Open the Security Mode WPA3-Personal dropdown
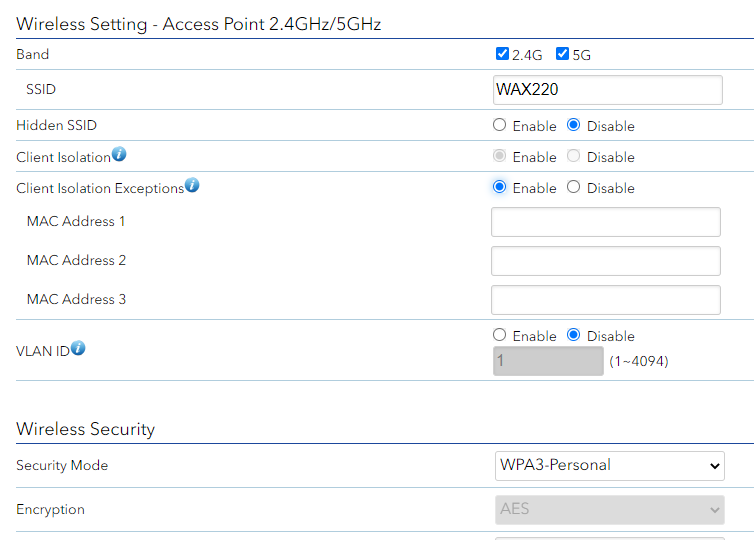Image resolution: width=754 pixels, height=540 pixels. point(609,465)
